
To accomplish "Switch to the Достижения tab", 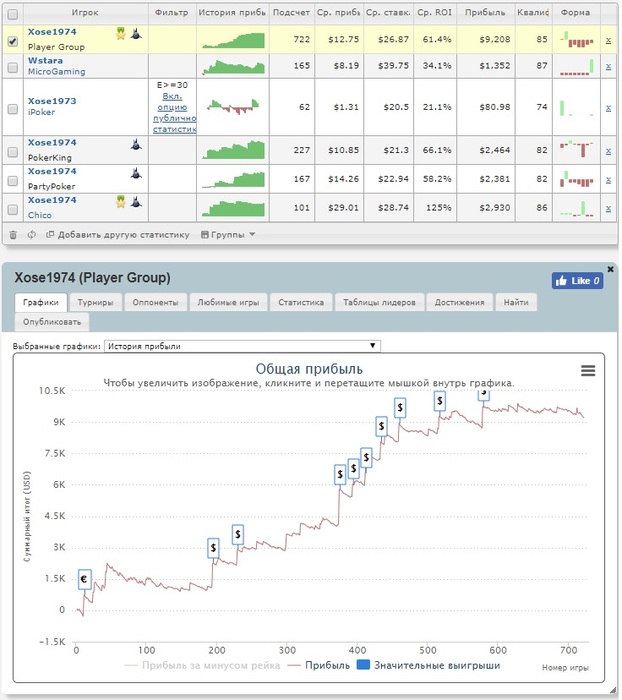I will coord(459,302).
